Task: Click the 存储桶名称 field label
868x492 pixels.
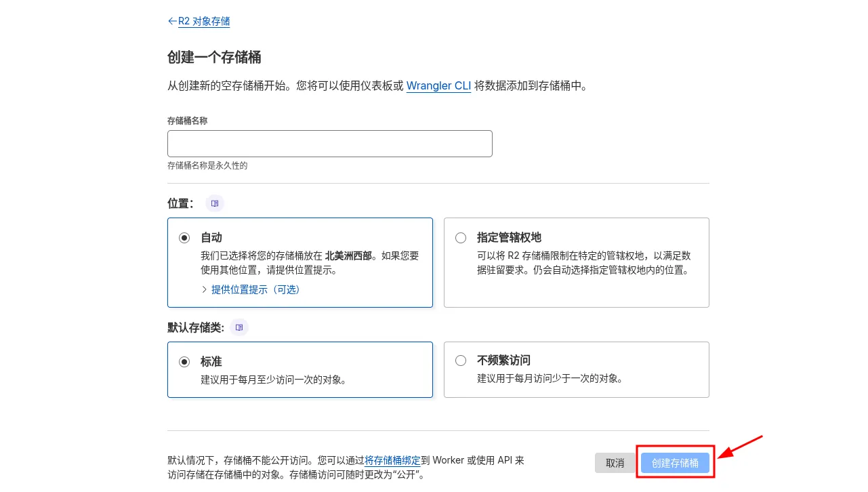Action: [x=187, y=121]
